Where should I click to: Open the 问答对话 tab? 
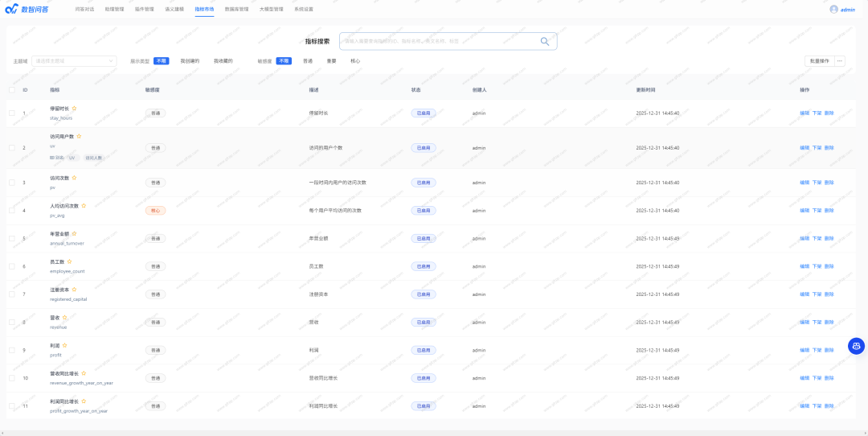(84, 10)
